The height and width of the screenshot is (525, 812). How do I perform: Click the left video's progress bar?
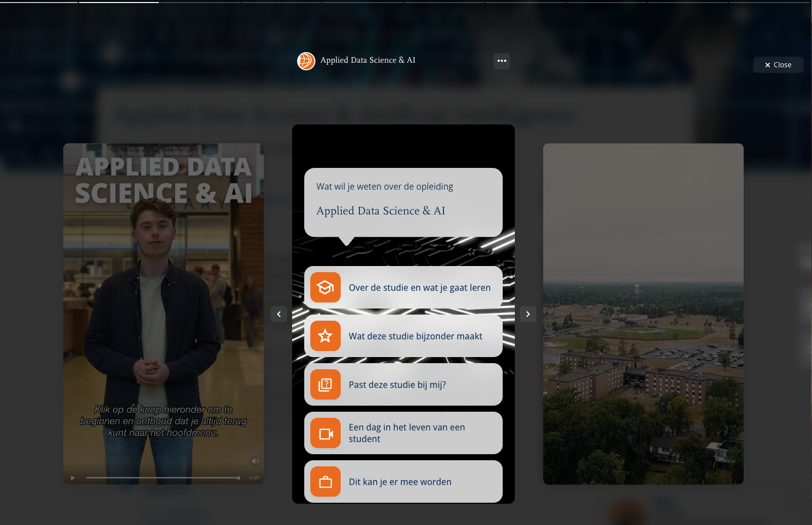click(162, 477)
